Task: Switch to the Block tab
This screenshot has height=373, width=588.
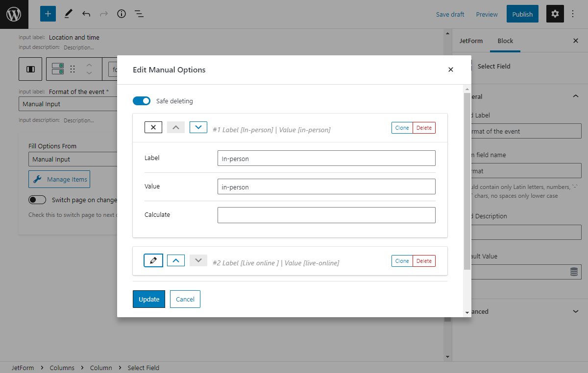Action: (x=505, y=41)
